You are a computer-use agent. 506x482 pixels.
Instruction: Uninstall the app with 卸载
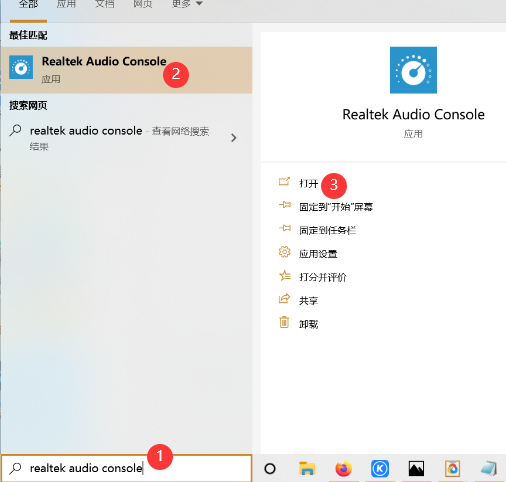(x=308, y=324)
